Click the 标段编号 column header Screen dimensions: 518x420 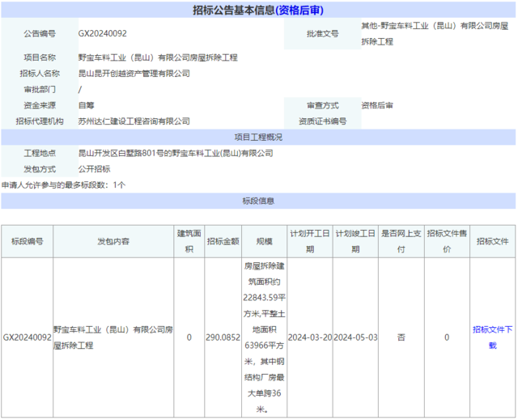pos(27,241)
